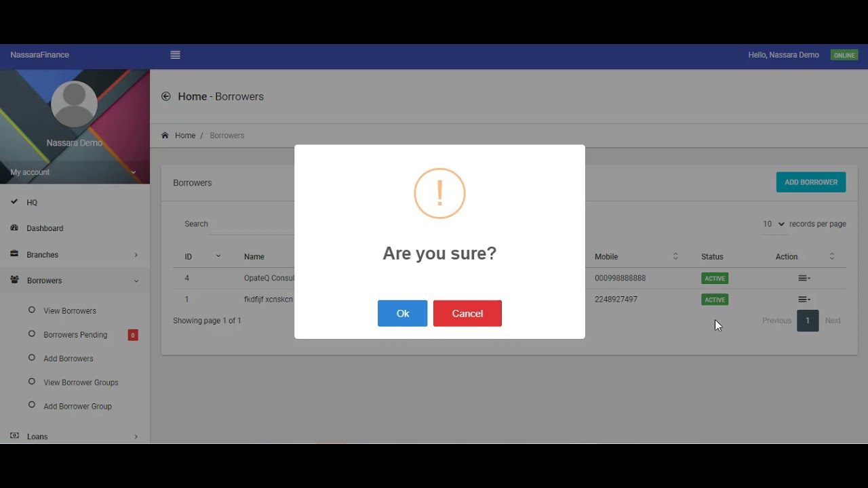Click the OpateQ Consul name cell

[269, 279]
